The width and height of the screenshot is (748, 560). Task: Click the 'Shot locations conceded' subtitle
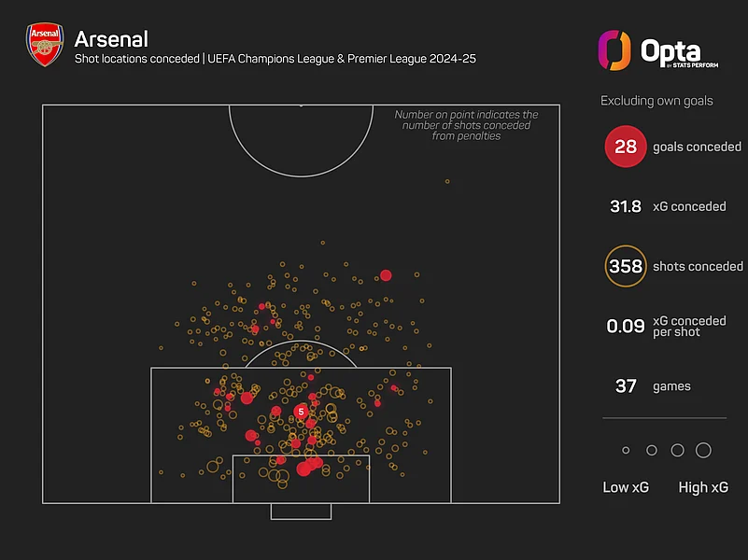point(137,59)
